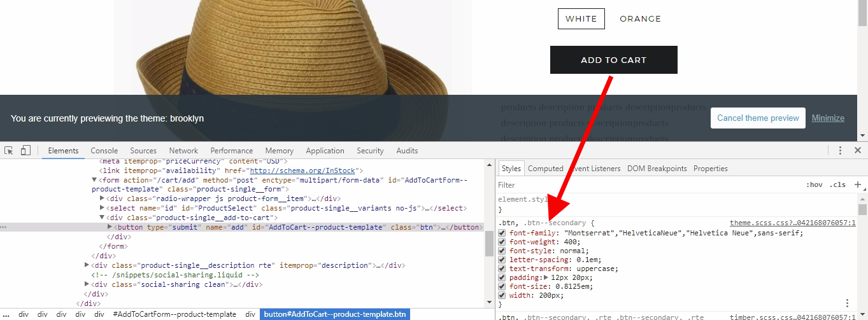This screenshot has height=320, width=868.
Task: Expand the product-single__description div
Action: tap(87, 265)
